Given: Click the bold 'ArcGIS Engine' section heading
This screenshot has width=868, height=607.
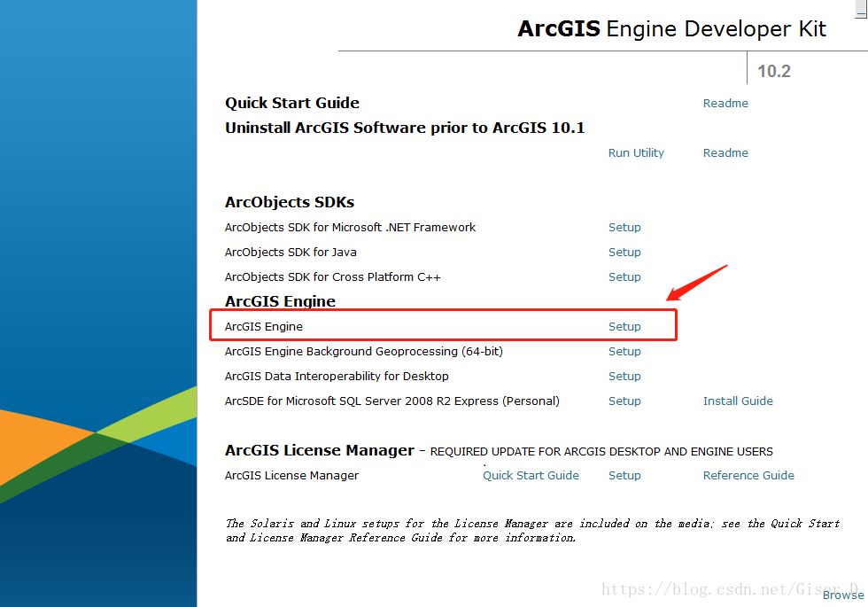Looking at the screenshot, I should pos(280,301).
